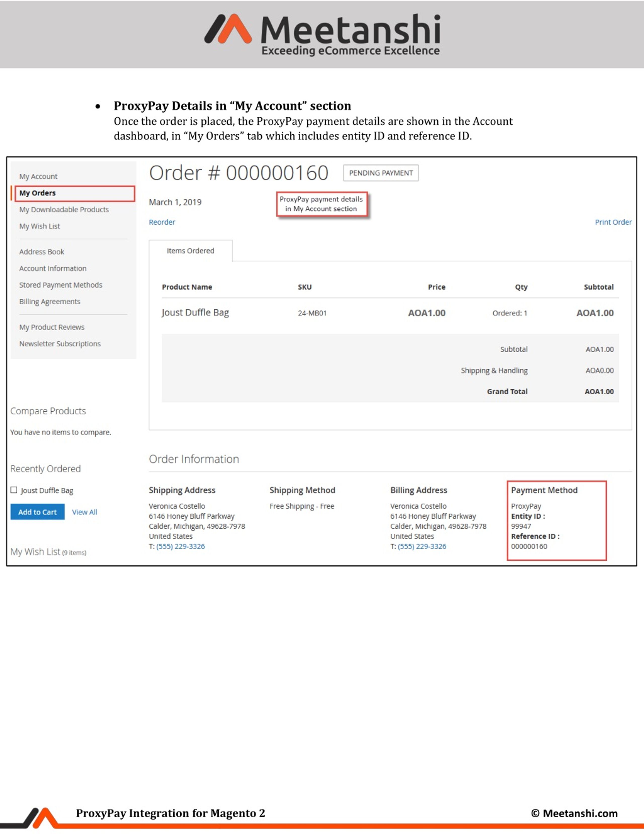Click the SKU value 24-MB01
644x834 pixels.
coord(312,313)
